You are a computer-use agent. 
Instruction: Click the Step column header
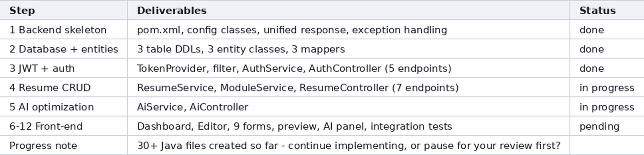(x=64, y=10)
